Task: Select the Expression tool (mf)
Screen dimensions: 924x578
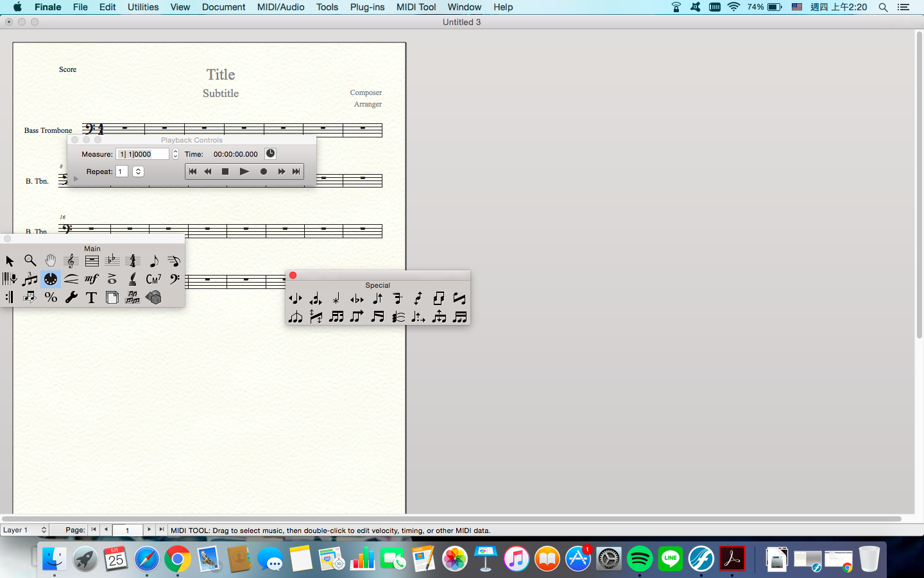Action: (x=91, y=279)
